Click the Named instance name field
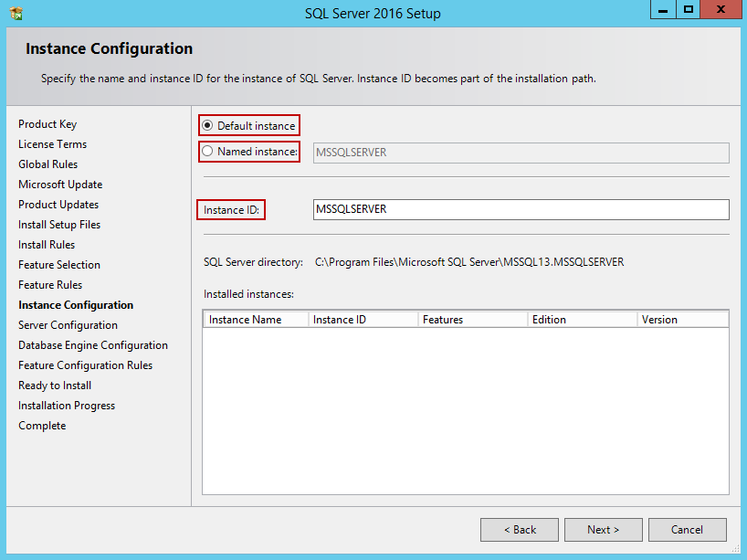The width and height of the screenshot is (747, 560). coord(521,153)
